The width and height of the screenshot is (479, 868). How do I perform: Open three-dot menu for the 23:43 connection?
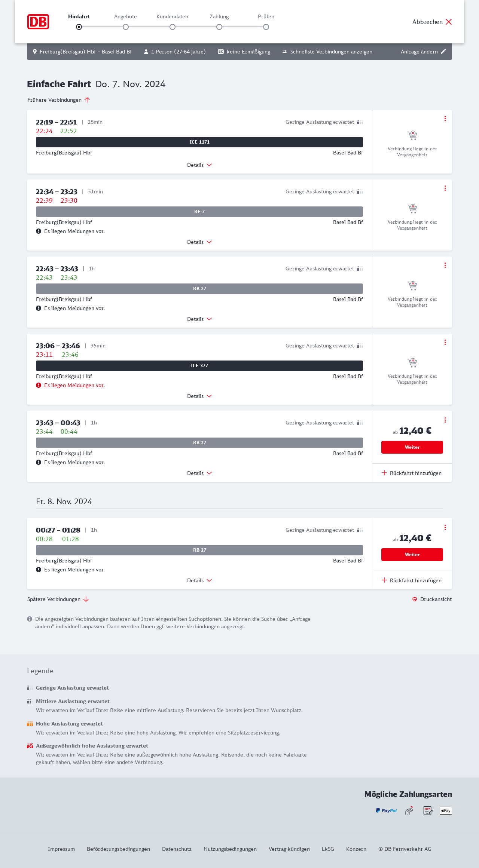(445, 420)
